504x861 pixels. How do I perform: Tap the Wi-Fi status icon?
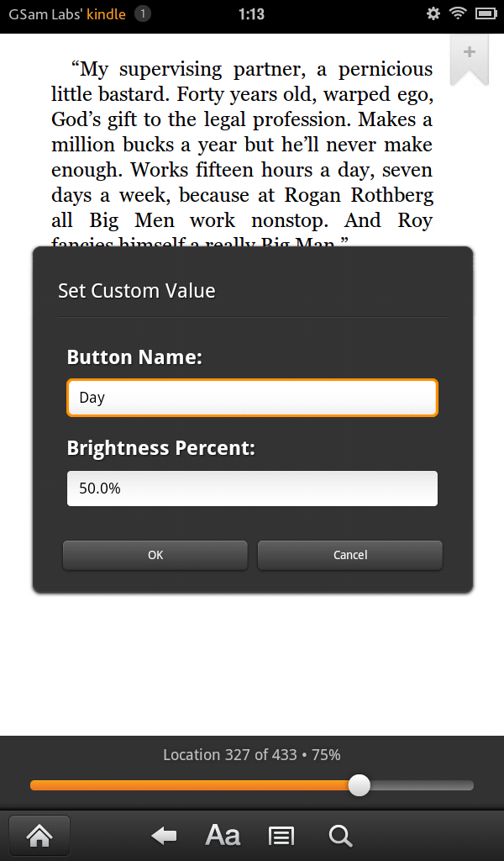(x=458, y=13)
